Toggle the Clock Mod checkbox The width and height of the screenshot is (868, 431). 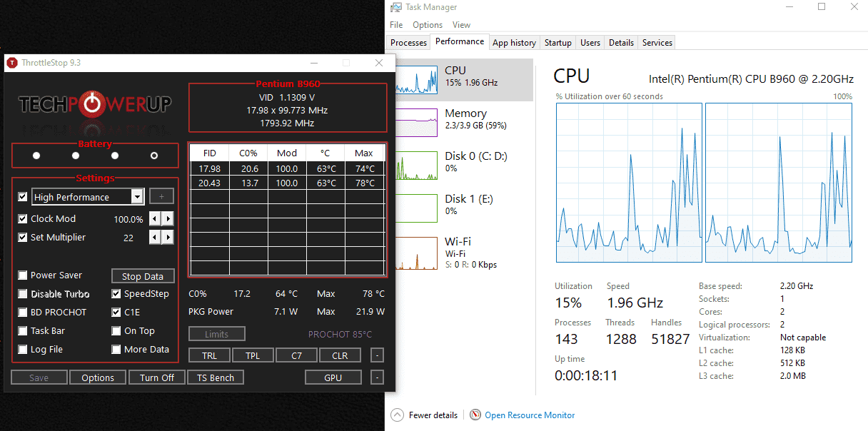point(23,219)
